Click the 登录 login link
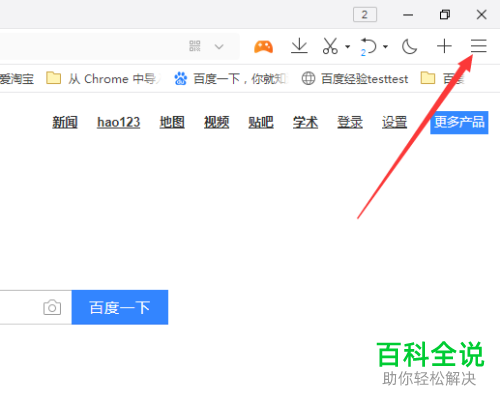500x399 pixels. (x=350, y=122)
